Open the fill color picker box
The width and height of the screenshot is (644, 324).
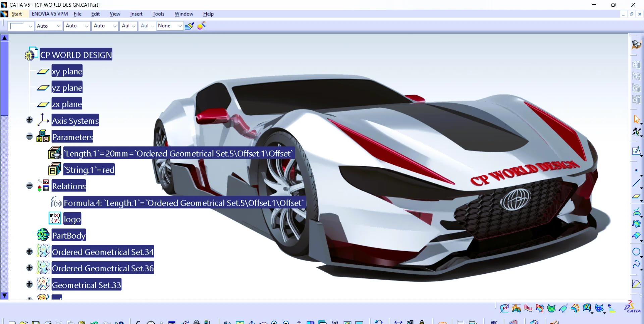click(x=21, y=26)
